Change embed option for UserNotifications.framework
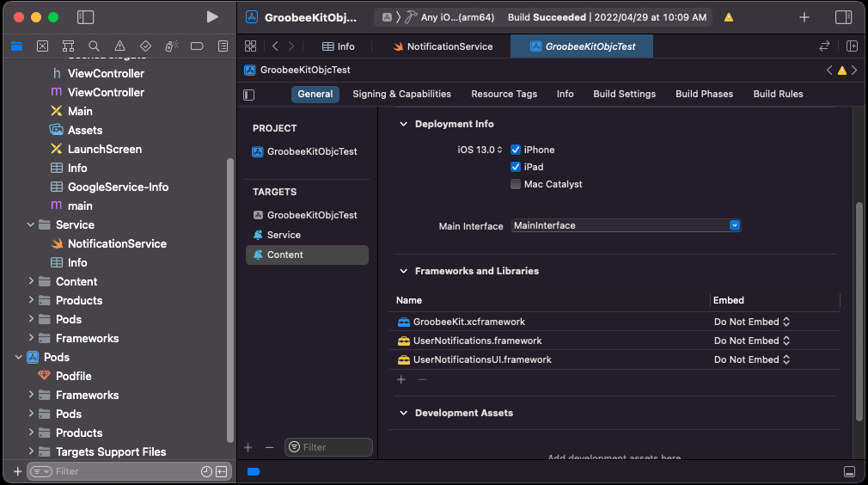 click(752, 341)
